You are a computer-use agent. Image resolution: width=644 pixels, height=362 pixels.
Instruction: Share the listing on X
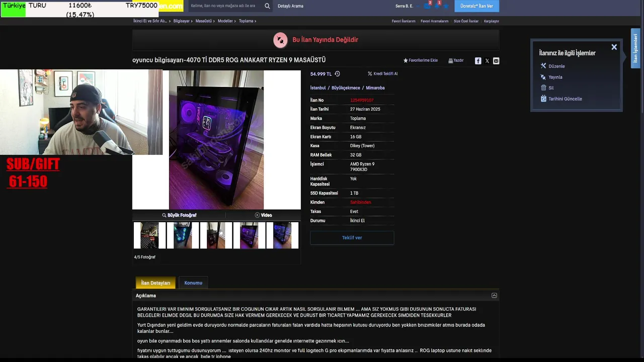487,61
